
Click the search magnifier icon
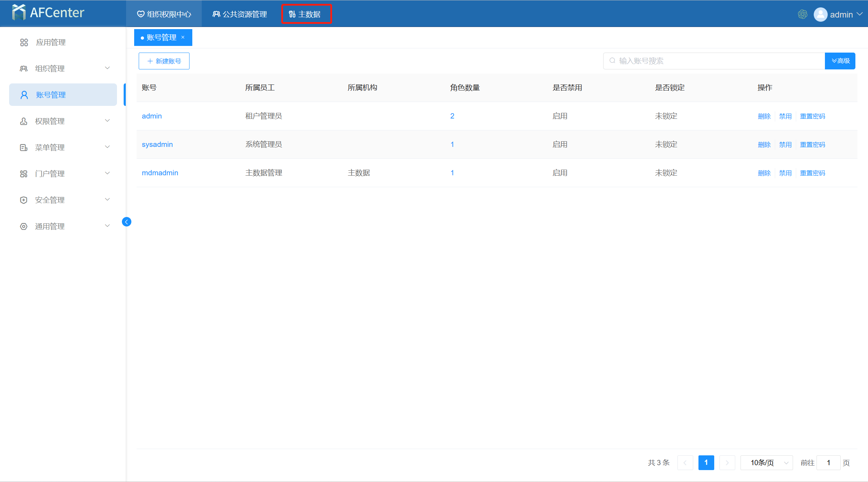[x=612, y=61]
